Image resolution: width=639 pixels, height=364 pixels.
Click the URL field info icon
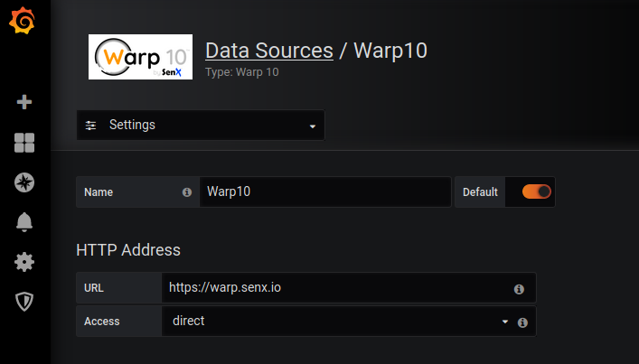[519, 289]
